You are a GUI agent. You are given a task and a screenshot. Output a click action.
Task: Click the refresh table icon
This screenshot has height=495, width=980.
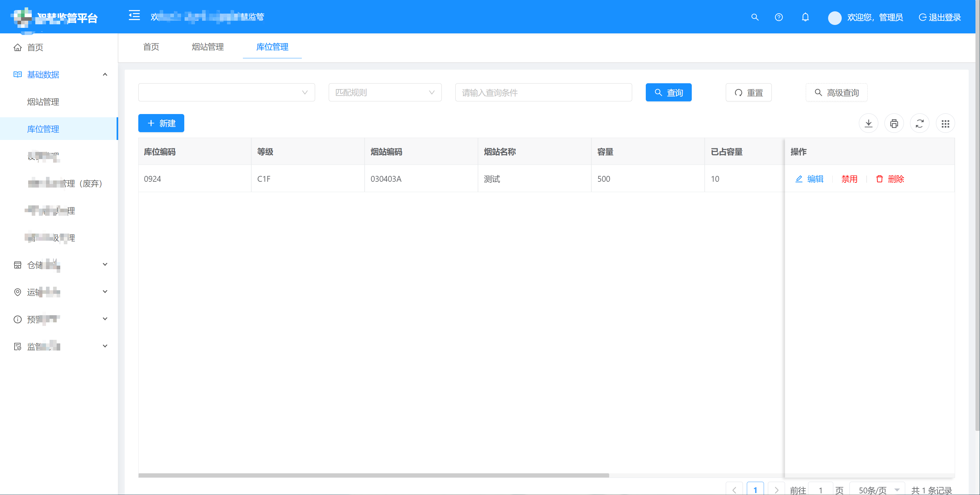919,124
